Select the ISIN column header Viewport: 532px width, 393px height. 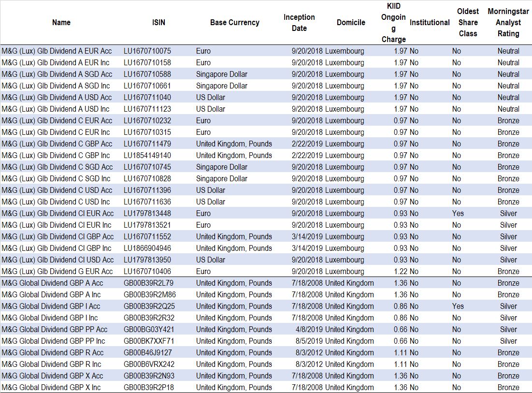tap(158, 22)
